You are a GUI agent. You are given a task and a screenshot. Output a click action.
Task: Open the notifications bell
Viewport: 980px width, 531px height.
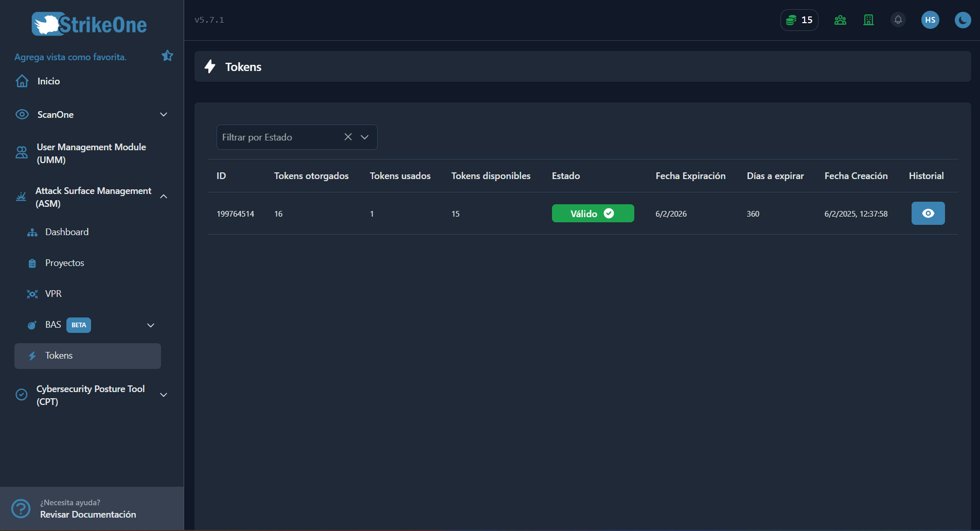point(898,20)
